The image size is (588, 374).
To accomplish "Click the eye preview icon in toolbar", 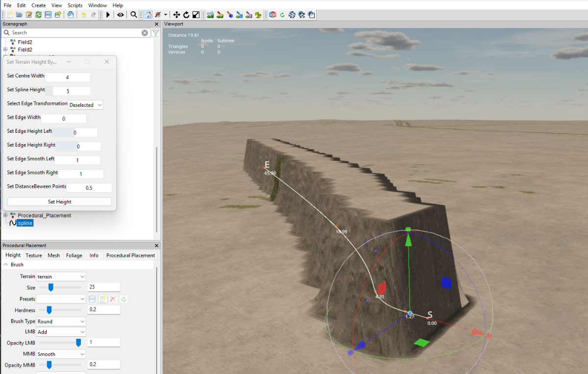I will coord(121,15).
